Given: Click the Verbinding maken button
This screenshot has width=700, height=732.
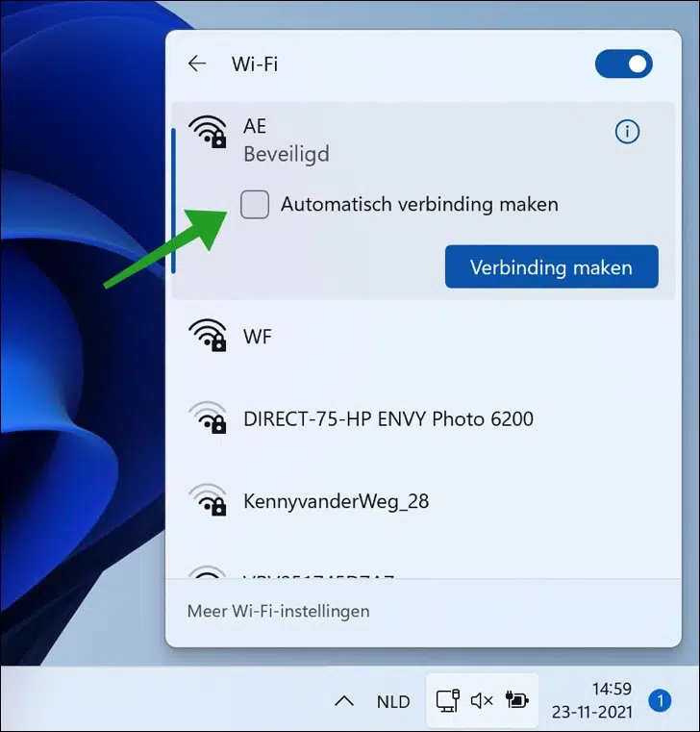Looking at the screenshot, I should [x=552, y=266].
